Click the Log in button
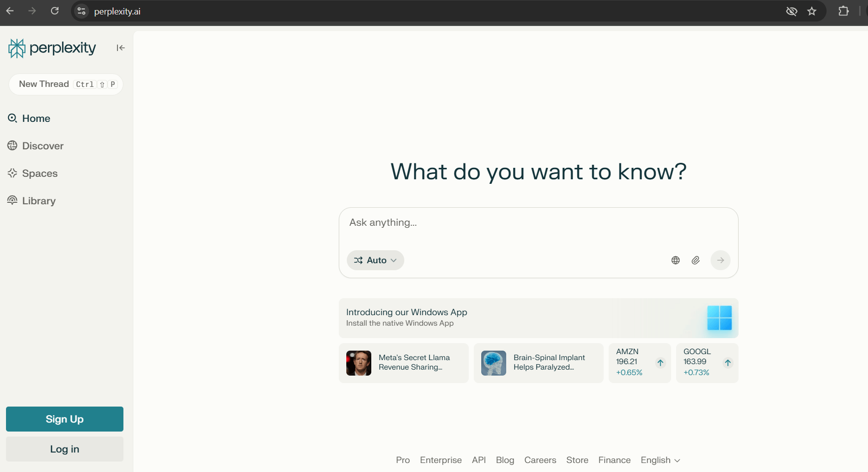Viewport: 868px width, 472px height. click(x=64, y=449)
